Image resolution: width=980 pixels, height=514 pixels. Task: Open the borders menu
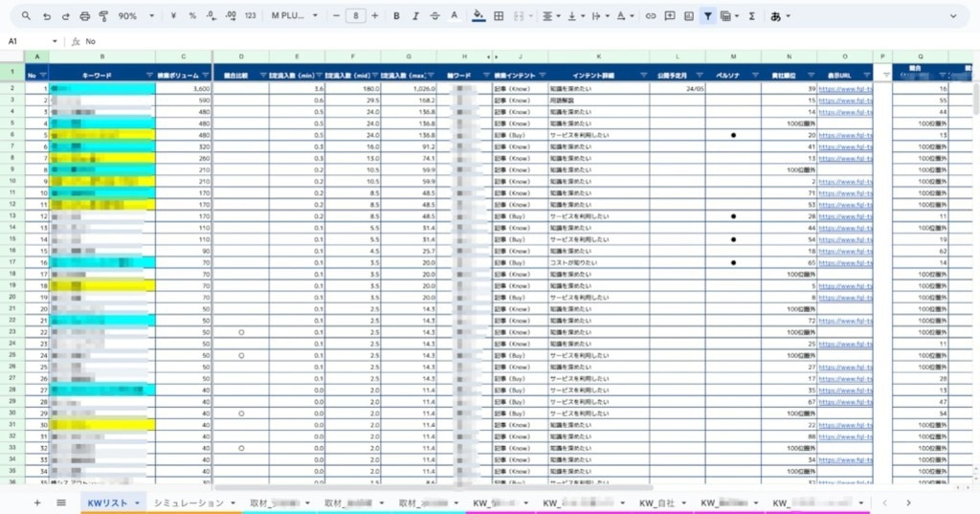point(499,16)
